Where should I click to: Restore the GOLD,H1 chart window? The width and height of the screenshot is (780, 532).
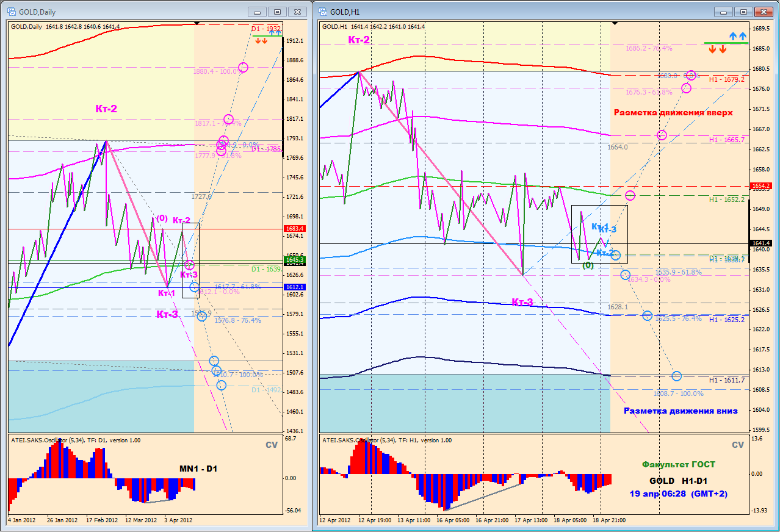point(743,12)
